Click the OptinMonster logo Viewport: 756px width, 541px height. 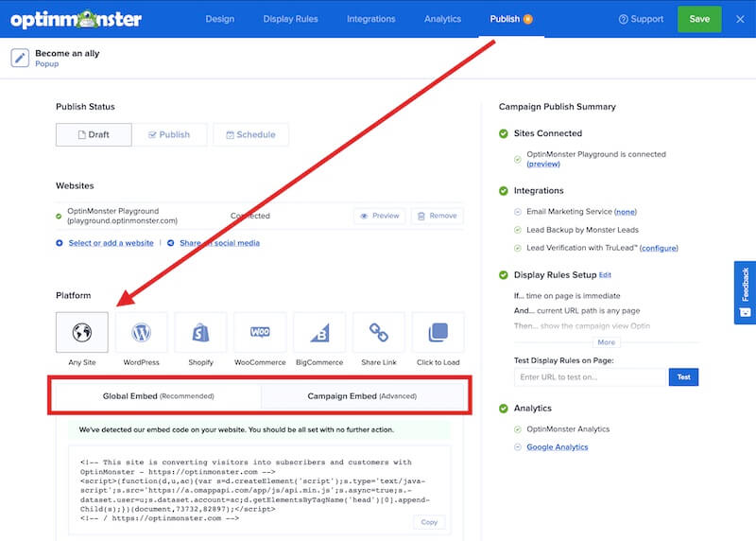point(76,19)
